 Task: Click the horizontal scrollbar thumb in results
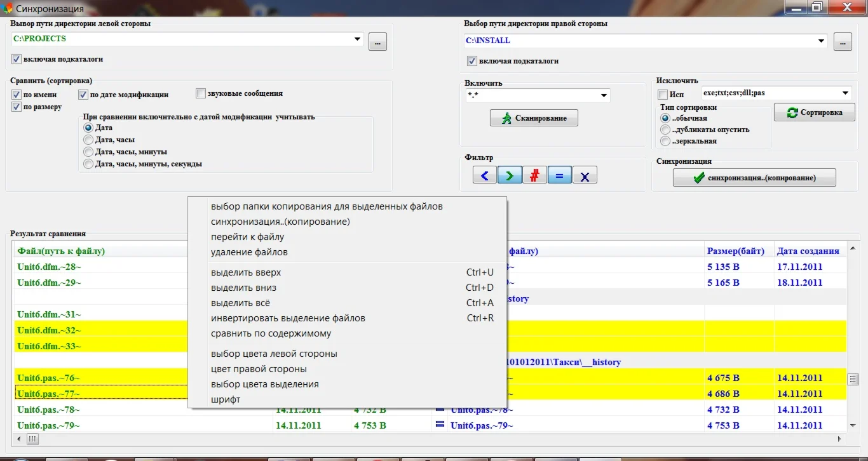32,439
